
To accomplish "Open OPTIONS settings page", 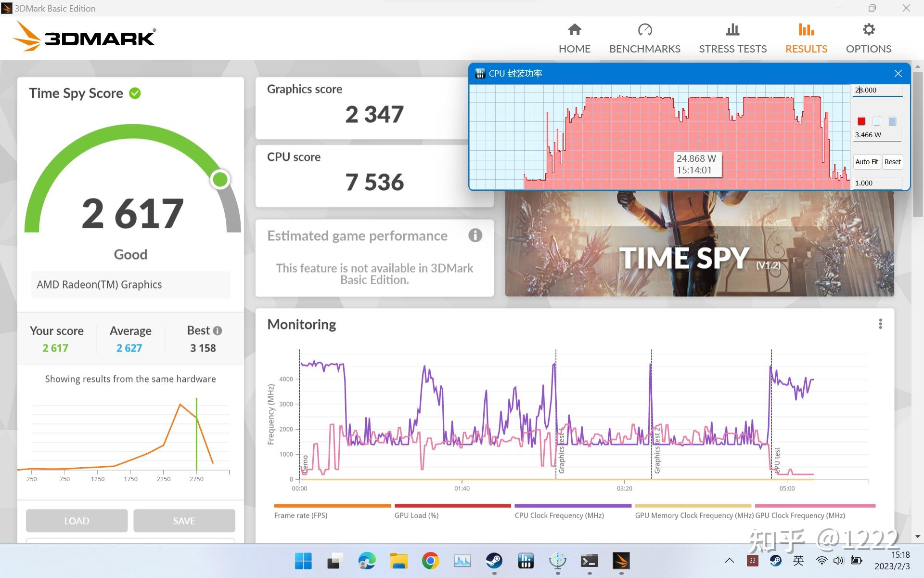I will coord(868,39).
